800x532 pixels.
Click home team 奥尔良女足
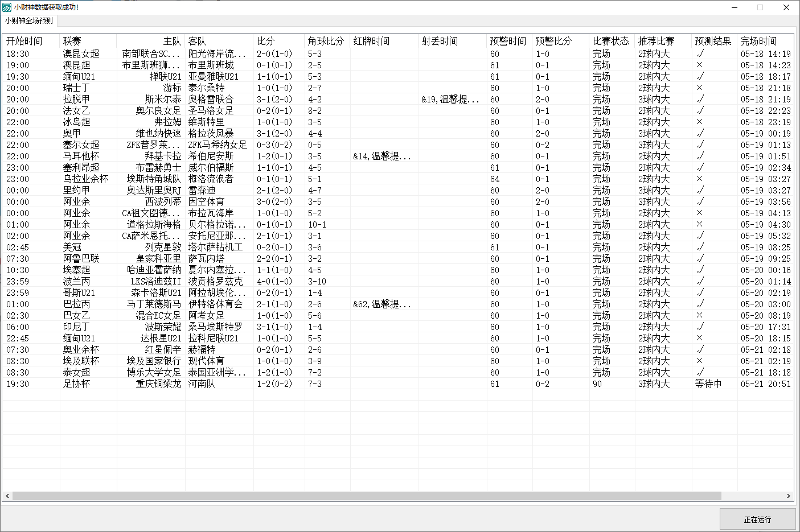158,110
